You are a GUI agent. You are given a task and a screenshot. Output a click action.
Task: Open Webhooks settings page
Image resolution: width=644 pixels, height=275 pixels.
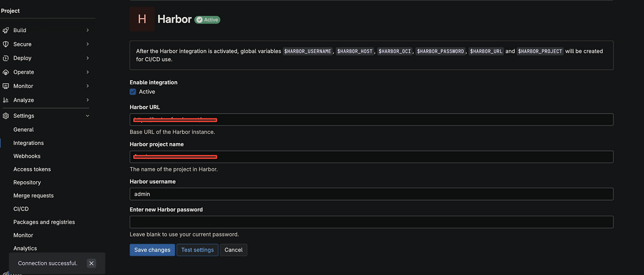(x=27, y=156)
